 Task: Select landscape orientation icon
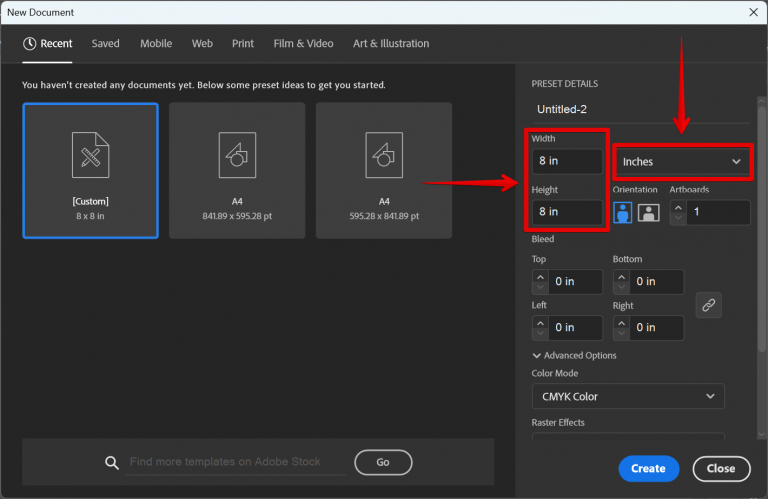(x=648, y=212)
